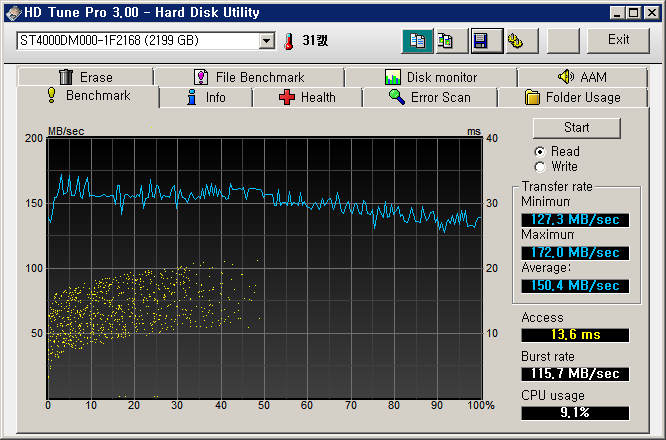
Task: Click the save floppy disk icon
Action: coord(487,41)
